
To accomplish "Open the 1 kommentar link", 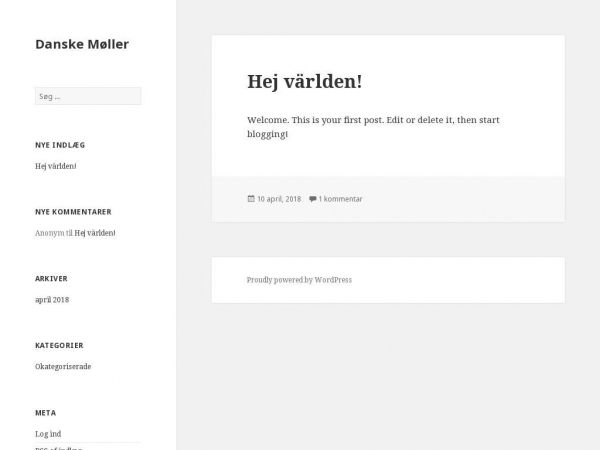I will pos(340,199).
